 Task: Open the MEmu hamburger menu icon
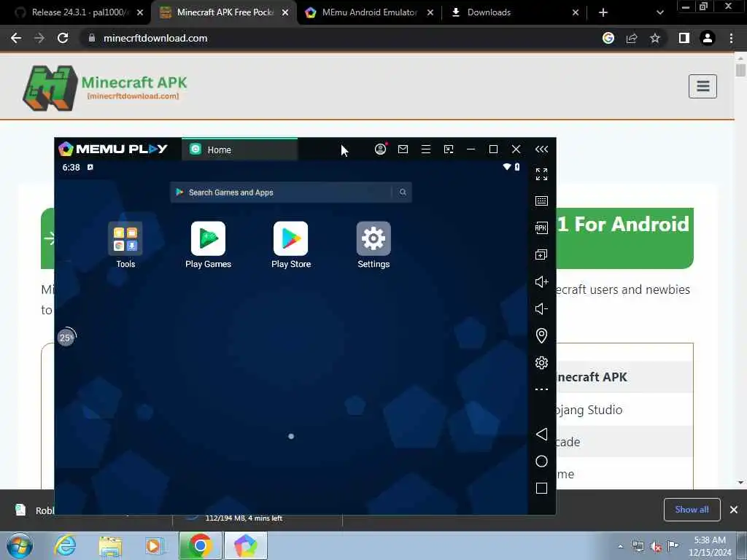[x=426, y=149]
